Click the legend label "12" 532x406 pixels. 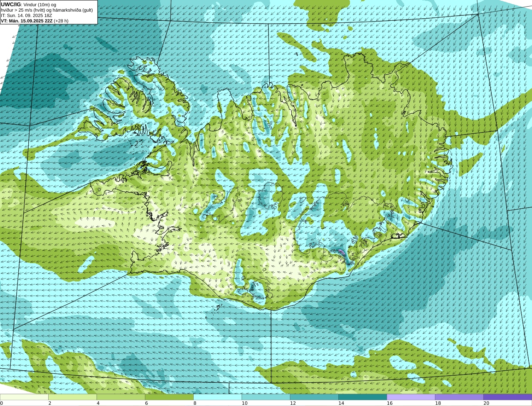(293, 403)
